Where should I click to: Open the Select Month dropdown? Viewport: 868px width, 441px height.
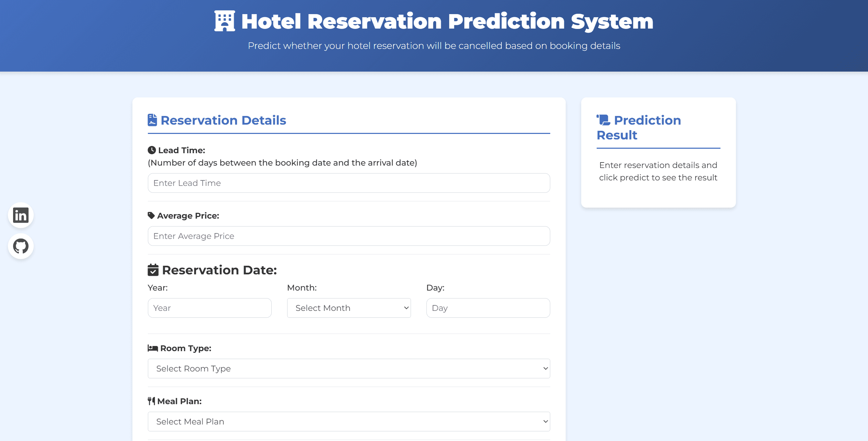coord(348,308)
